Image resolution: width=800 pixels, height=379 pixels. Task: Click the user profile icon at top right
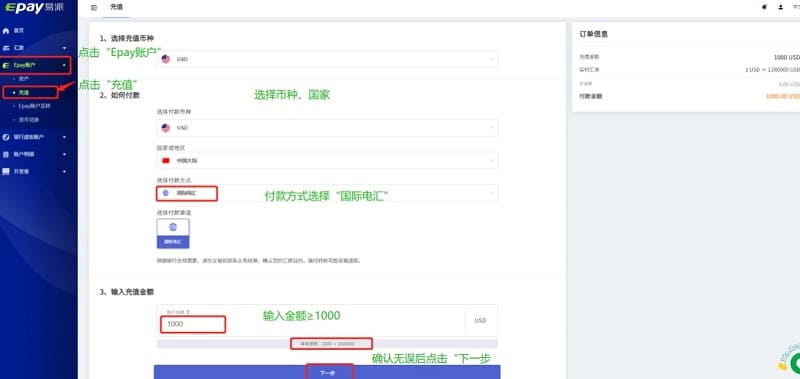click(x=781, y=7)
